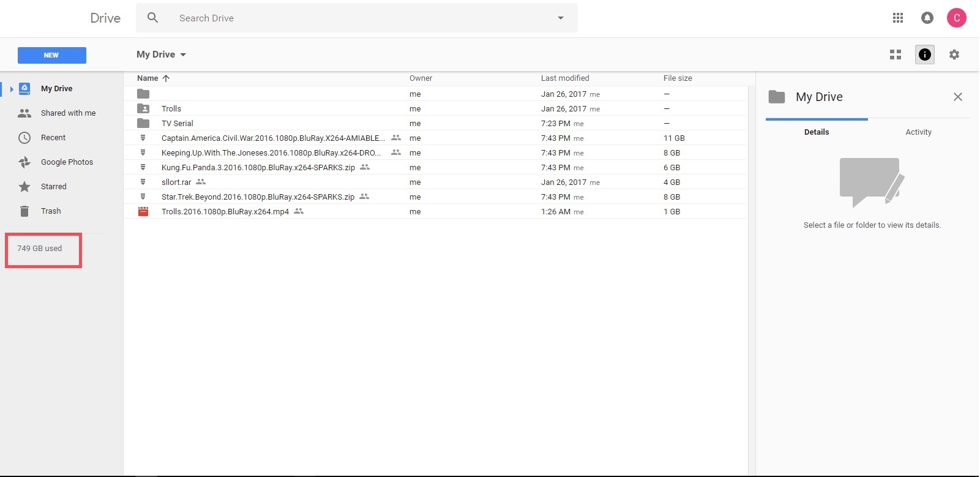Expand the My Drive tree arrow in sidebar
The image size is (980, 477).
tap(12, 89)
